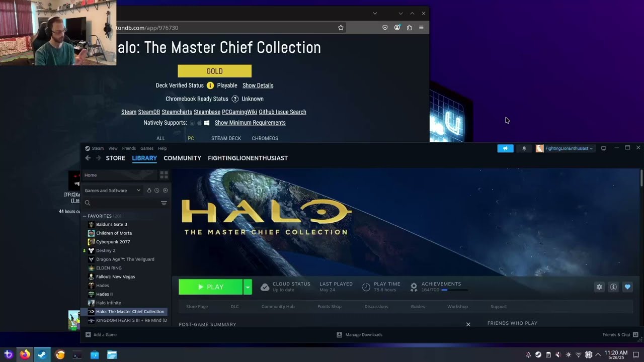Click the achievements progress bar
The height and width of the screenshot is (362, 644).
454,290
